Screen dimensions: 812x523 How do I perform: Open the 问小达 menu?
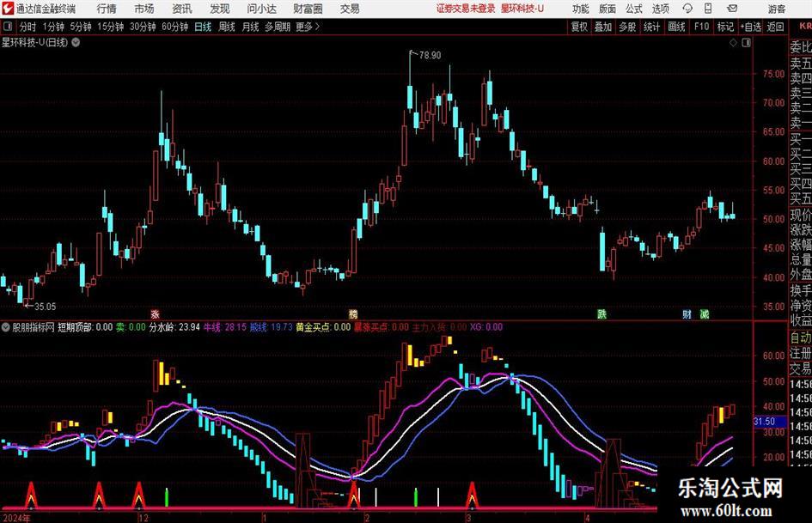pyautogui.click(x=262, y=9)
